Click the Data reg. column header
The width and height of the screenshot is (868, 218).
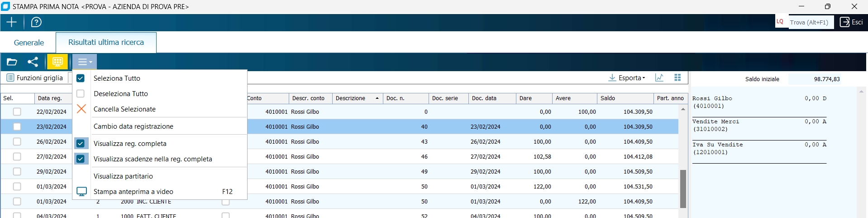[x=53, y=98]
